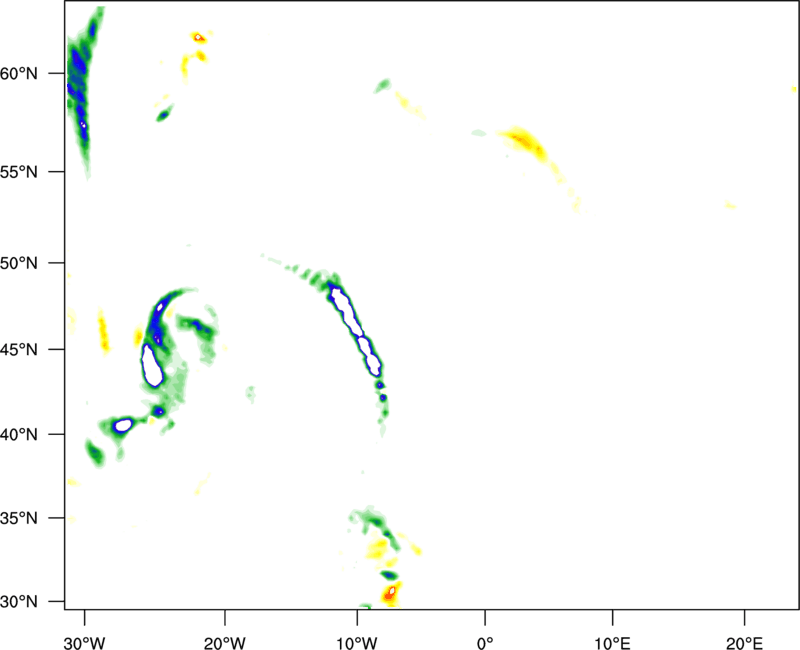This screenshot has height=650, width=800.
Task: Click the 20°E longitude label
Action: coord(744,643)
